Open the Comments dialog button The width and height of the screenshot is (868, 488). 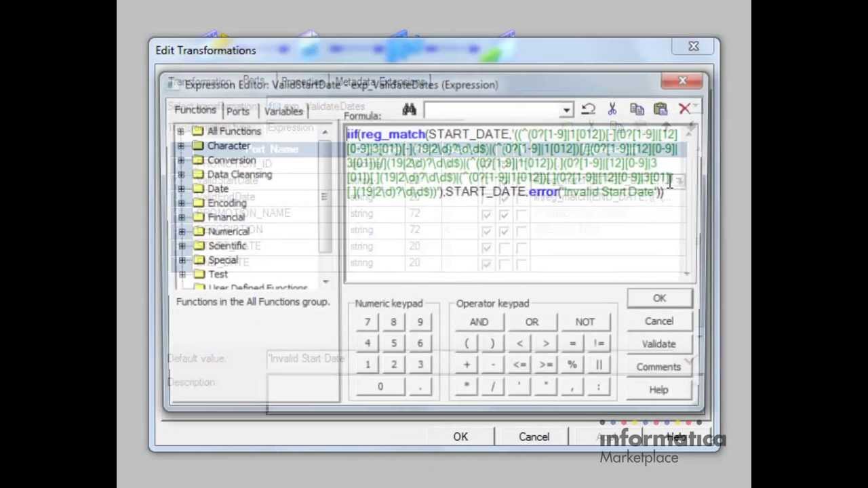pyautogui.click(x=659, y=367)
